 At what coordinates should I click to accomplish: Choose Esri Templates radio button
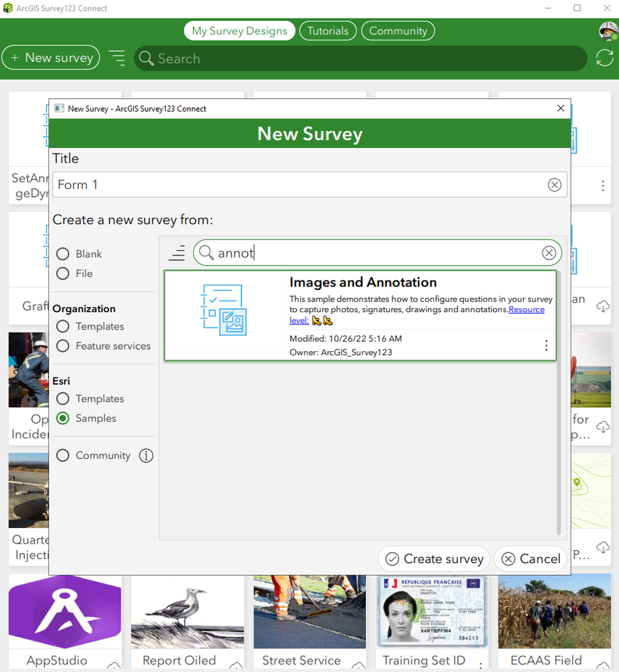(x=63, y=399)
